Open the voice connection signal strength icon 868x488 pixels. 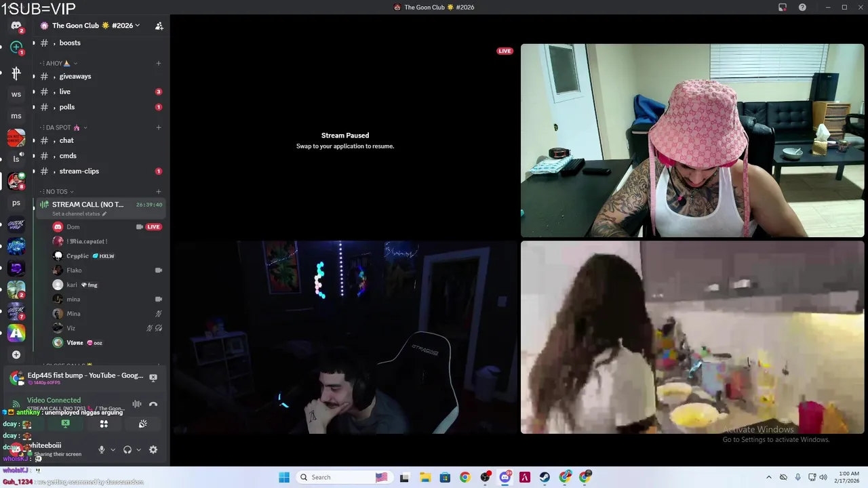click(x=16, y=404)
